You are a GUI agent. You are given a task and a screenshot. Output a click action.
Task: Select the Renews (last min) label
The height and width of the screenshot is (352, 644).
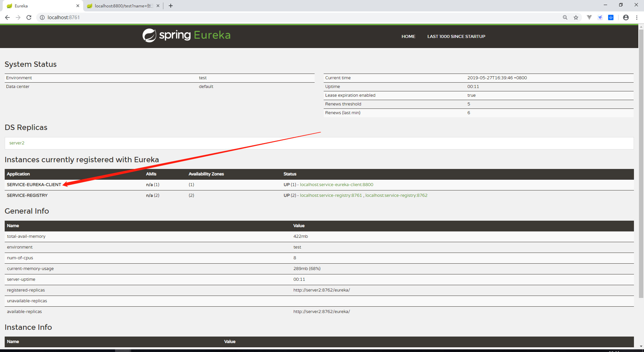pyautogui.click(x=343, y=113)
